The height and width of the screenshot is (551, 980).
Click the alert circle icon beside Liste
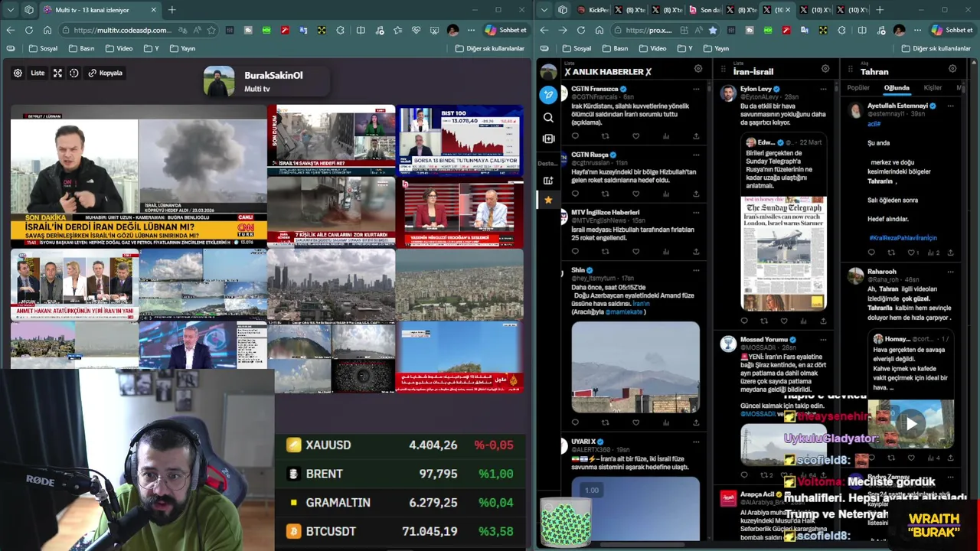(74, 73)
